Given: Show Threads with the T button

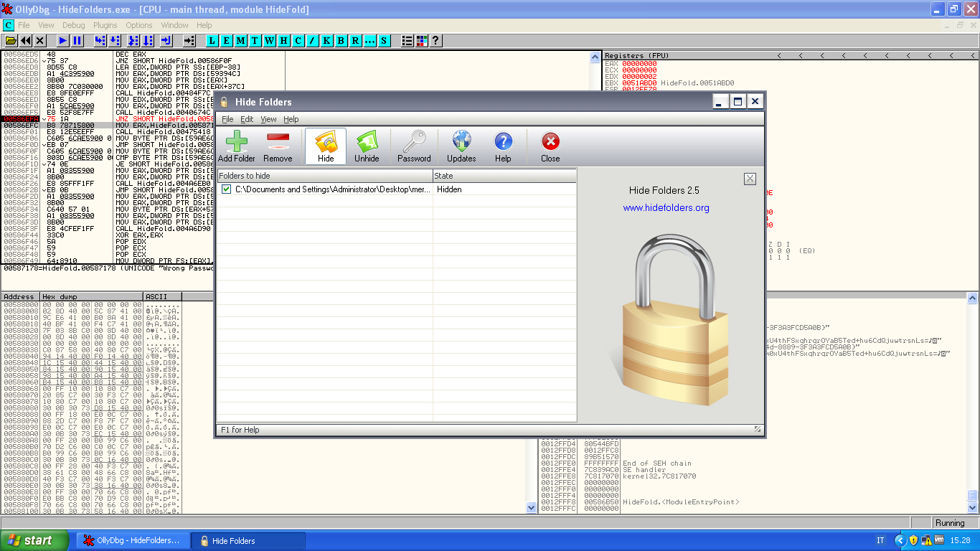Looking at the screenshot, I should coord(255,41).
